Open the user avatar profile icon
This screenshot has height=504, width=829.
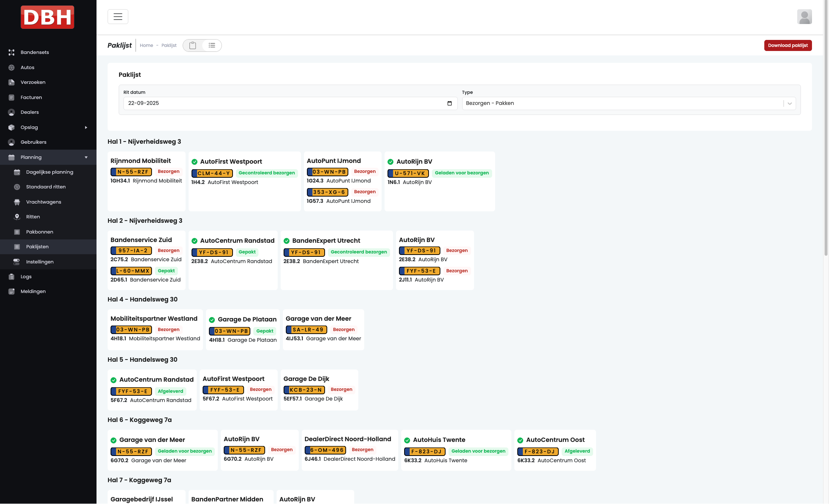pos(804,17)
